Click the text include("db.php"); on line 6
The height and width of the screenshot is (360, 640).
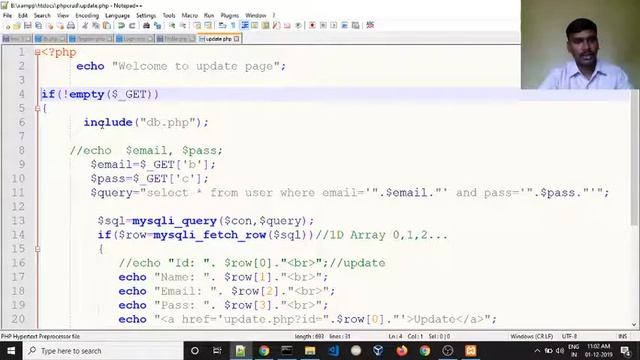click(146, 122)
